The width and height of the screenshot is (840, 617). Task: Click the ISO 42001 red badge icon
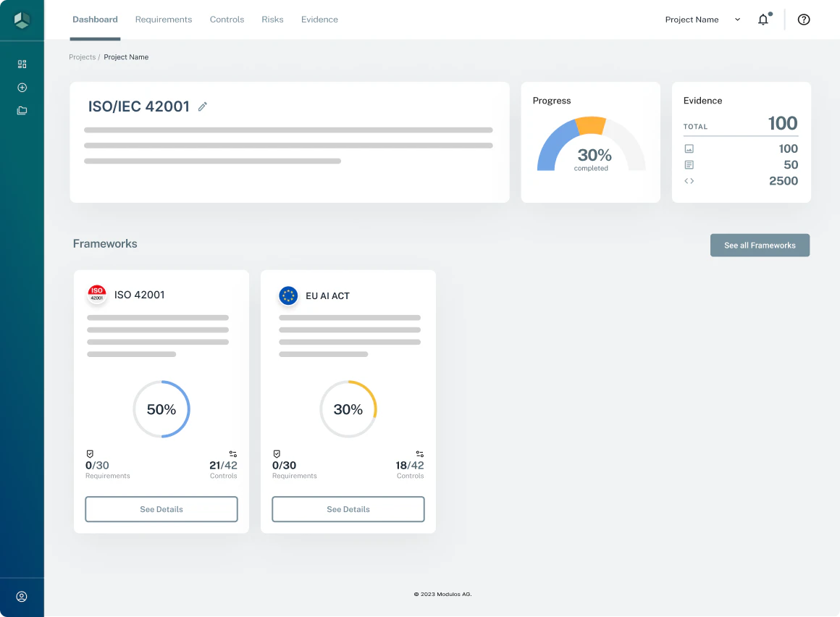point(97,295)
